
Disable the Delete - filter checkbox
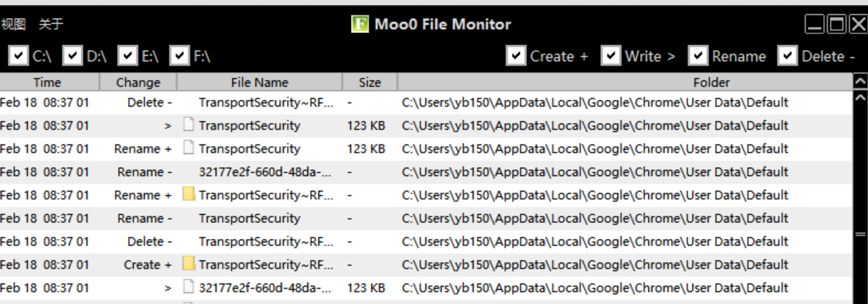pos(788,56)
